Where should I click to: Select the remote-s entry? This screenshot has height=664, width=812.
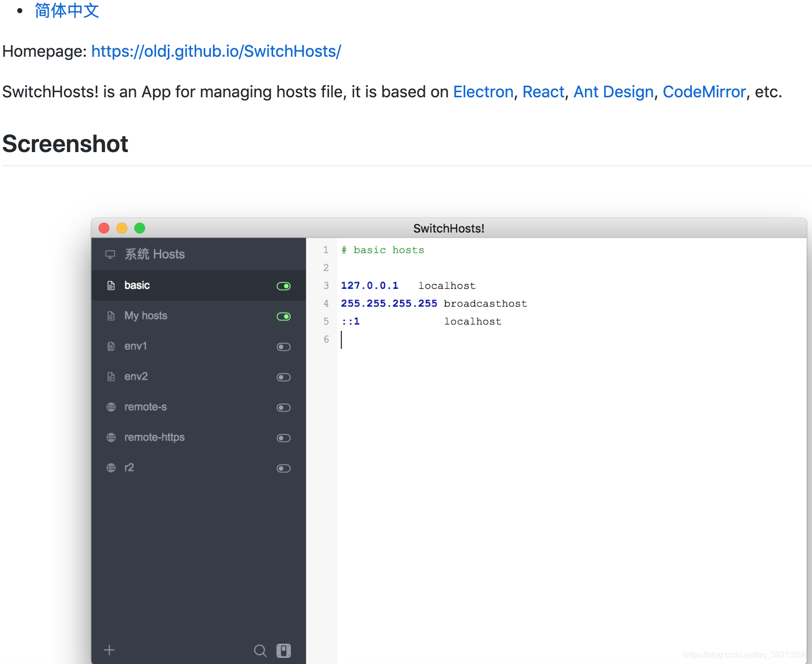click(x=199, y=407)
